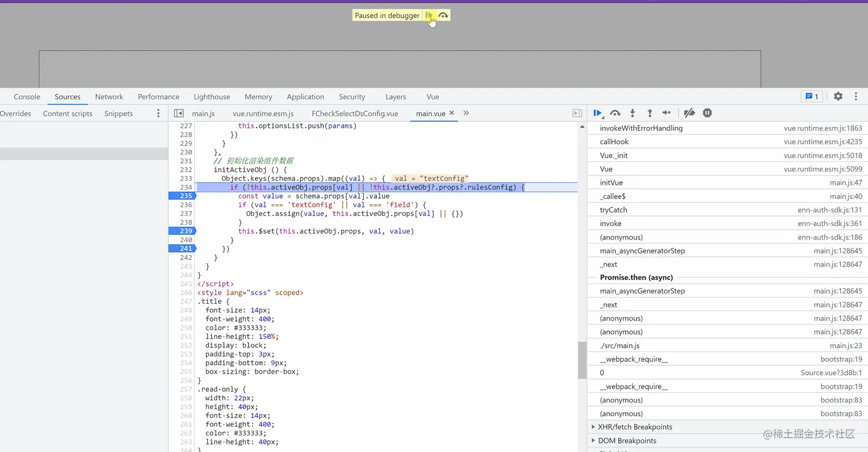Image resolution: width=868 pixels, height=452 pixels.
Task: Open the vue.runtime.esm.js file tab
Action: pos(263,114)
